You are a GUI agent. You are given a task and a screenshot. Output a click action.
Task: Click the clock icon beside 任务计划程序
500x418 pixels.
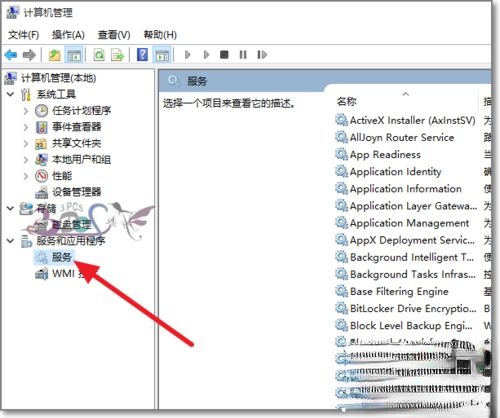pyautogui.click(x=41, y=111)
